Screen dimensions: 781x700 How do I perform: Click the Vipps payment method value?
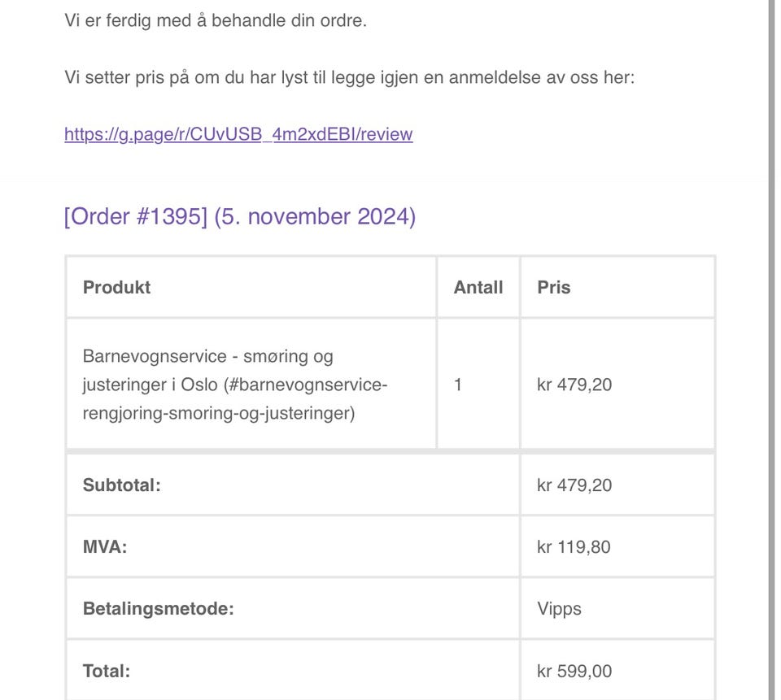click(559, 609)
